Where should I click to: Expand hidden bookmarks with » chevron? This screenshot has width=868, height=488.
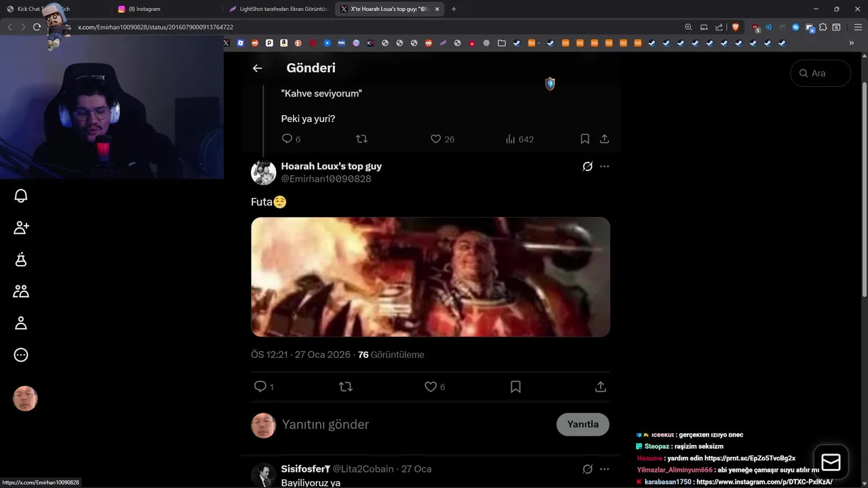coord(852,43)
